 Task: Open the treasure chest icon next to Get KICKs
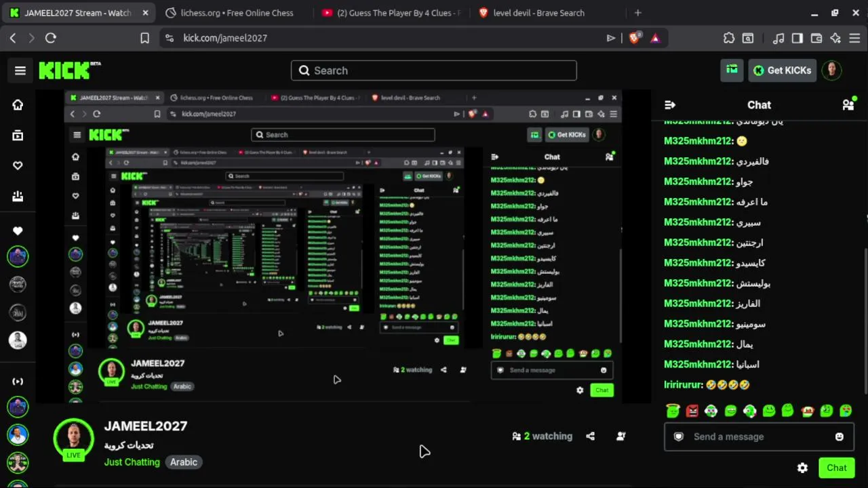pos(732,70)
